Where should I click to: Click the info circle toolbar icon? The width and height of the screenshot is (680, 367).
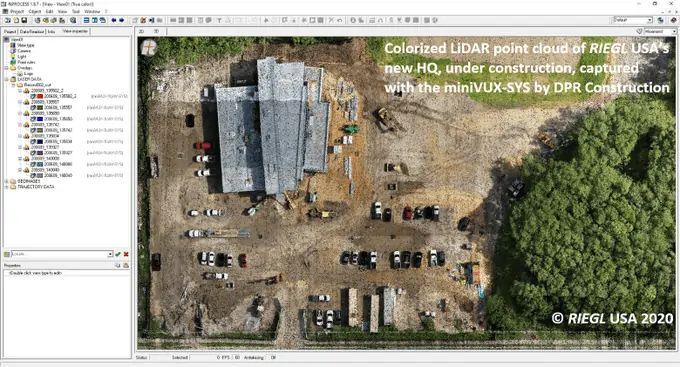(x=353, y=20)
